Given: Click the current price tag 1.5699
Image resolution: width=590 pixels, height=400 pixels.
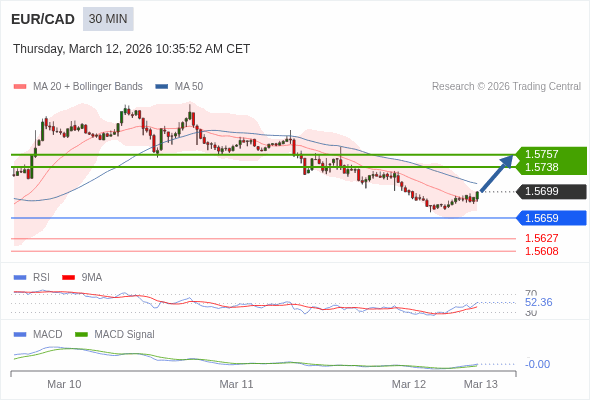Looking at the screenshot, I should click(x=552, y=191).
